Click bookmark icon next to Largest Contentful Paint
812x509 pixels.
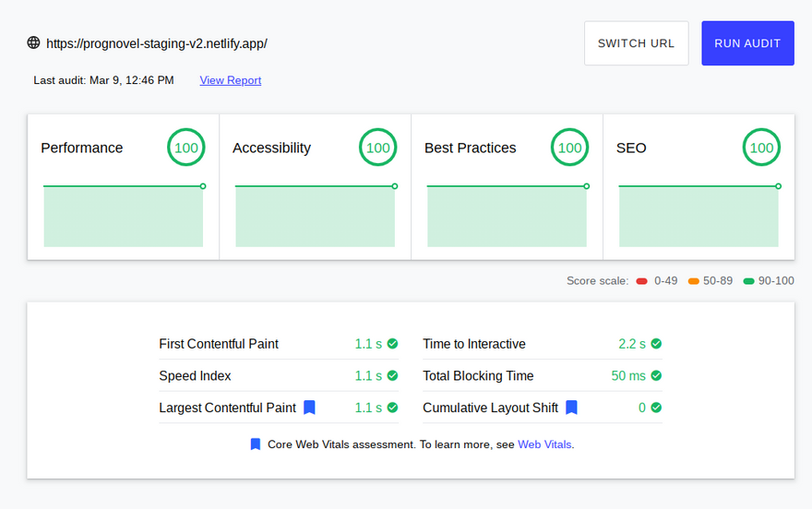point(310,408)
